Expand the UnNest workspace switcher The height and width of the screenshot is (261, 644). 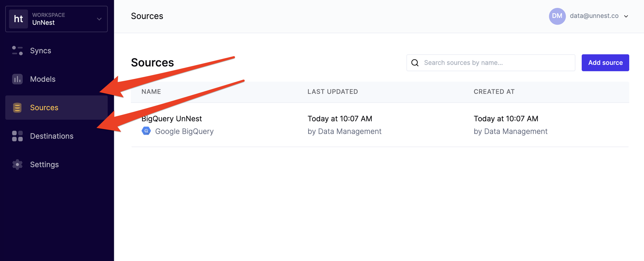[x=57, y=19]
